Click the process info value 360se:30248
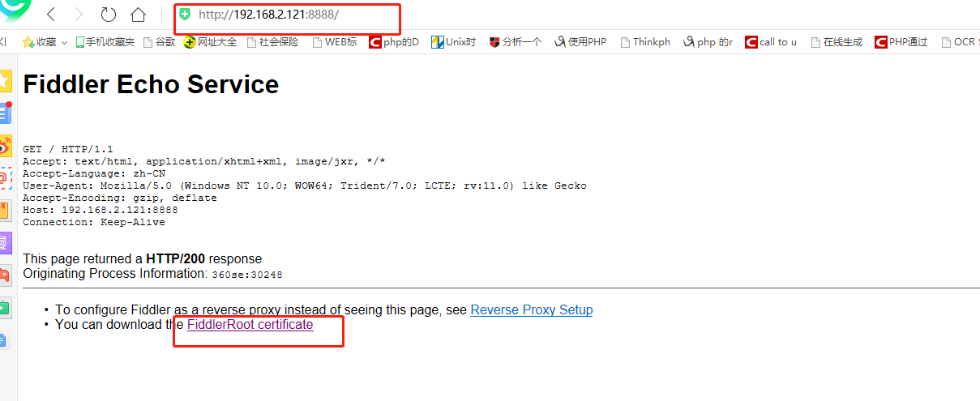 pos(246,275)
